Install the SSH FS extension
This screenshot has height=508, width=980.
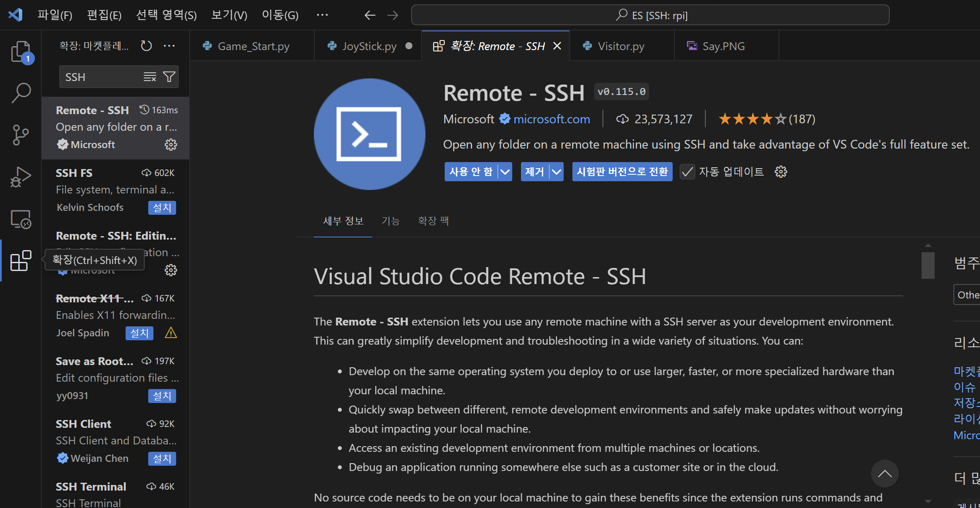click(x=162, y=208)
